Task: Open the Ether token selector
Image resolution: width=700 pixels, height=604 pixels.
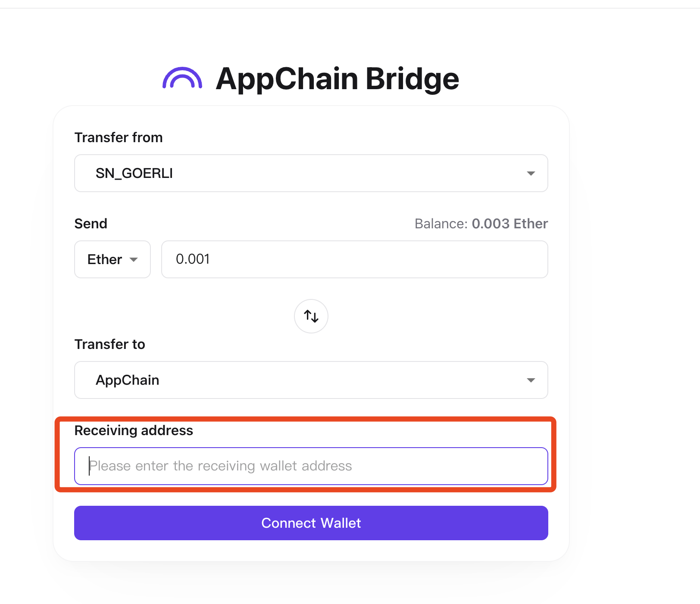Action: (x=112, y=259)
